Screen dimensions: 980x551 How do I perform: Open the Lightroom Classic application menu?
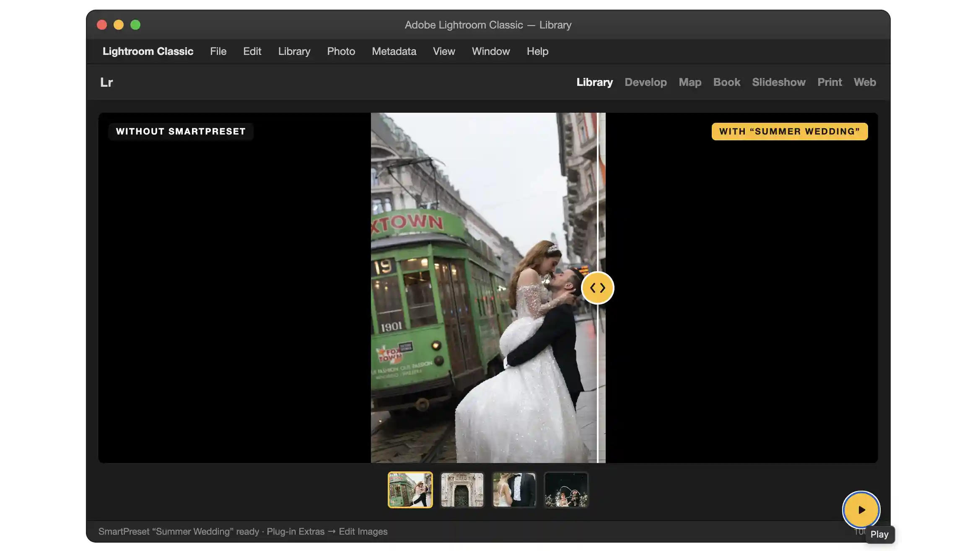(x=148, y=51)
